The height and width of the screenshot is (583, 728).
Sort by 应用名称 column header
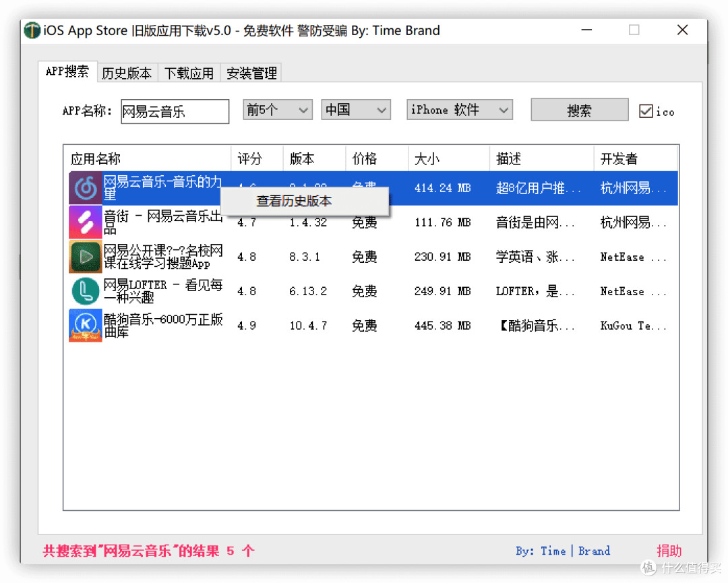click(x=147, y=159)
